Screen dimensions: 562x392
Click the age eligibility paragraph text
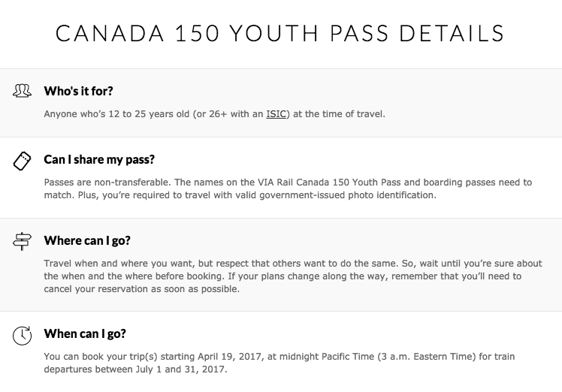(215, 114)
